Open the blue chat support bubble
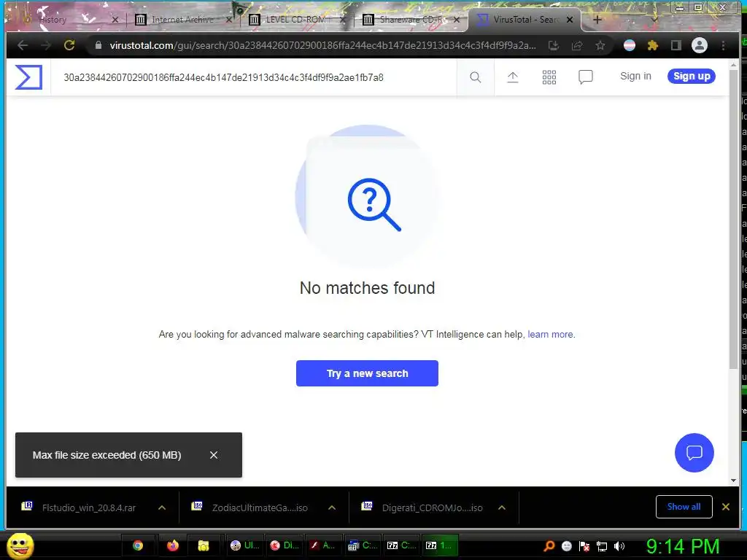The height and width of the screenshot is (560, 747). coord(694,452)
